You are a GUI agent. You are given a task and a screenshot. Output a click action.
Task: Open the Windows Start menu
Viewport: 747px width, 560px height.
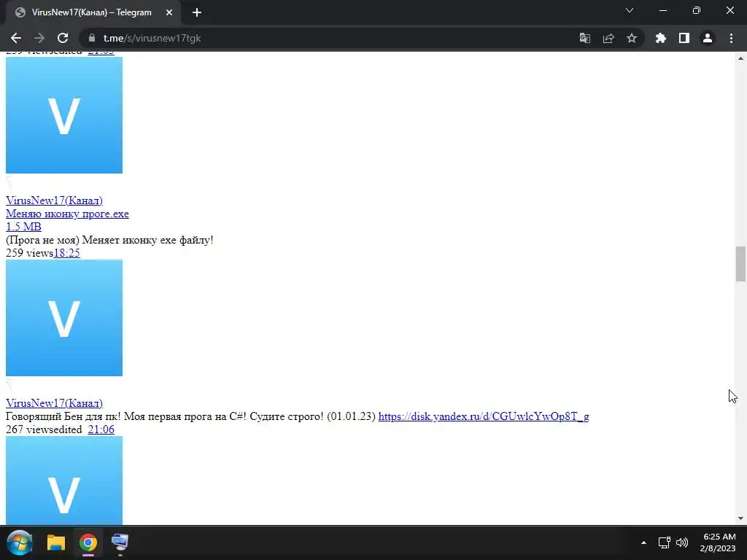coord(20,542)
